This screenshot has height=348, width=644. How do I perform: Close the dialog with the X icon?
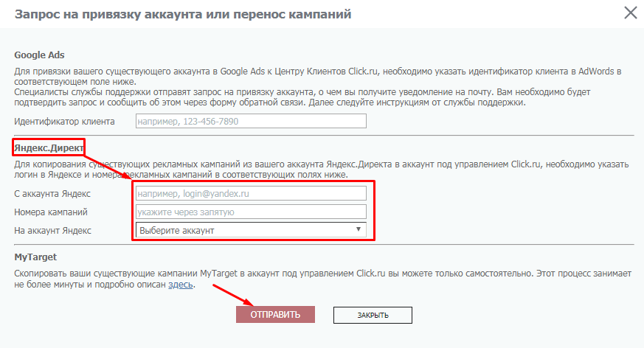[x=630, y=13]
